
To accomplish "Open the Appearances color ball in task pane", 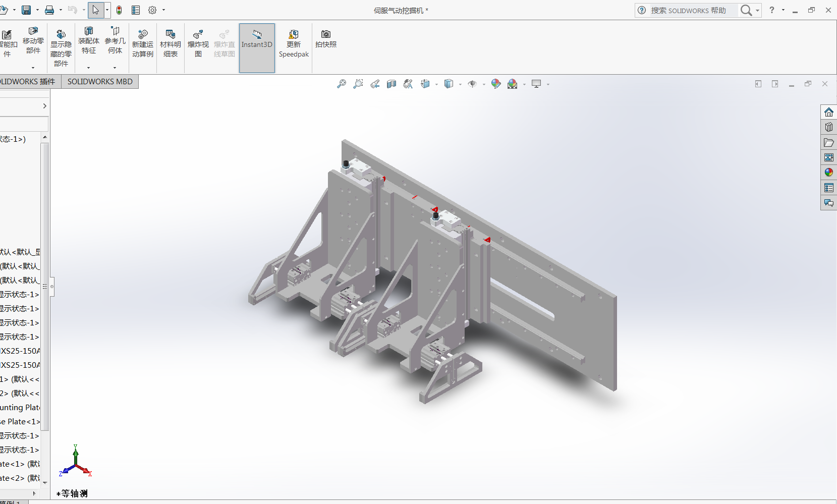I will [x=828, y=173].
